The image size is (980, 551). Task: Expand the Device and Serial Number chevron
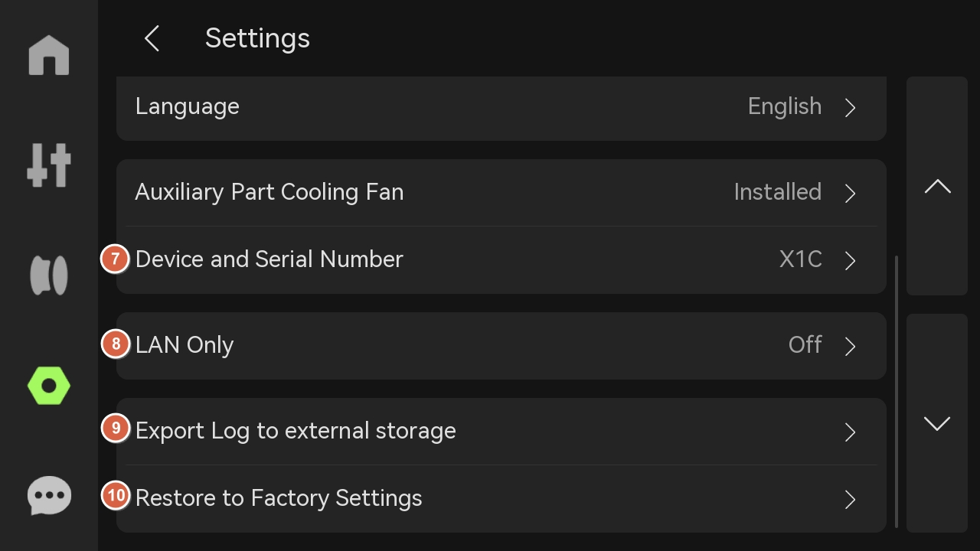(850, 260)
